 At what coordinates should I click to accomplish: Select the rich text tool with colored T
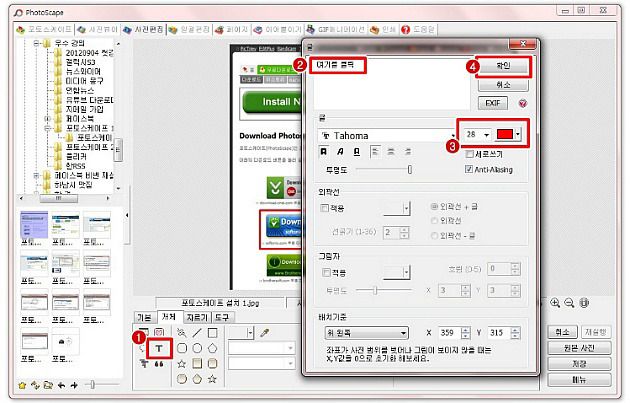coord(144,364)
